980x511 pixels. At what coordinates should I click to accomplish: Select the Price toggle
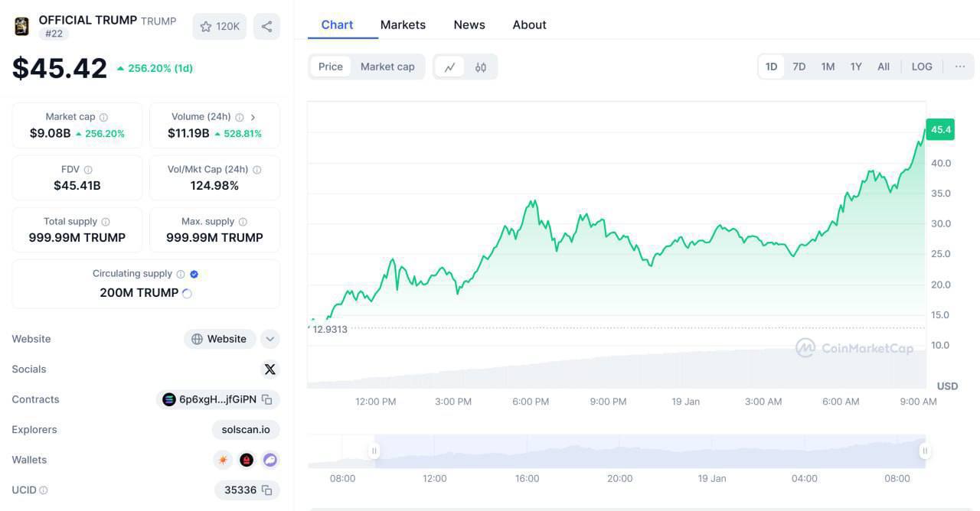[331, 67]
